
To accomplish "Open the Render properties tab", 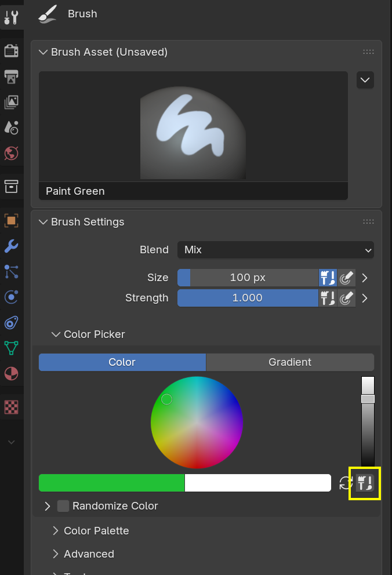I will coord(12,50).
